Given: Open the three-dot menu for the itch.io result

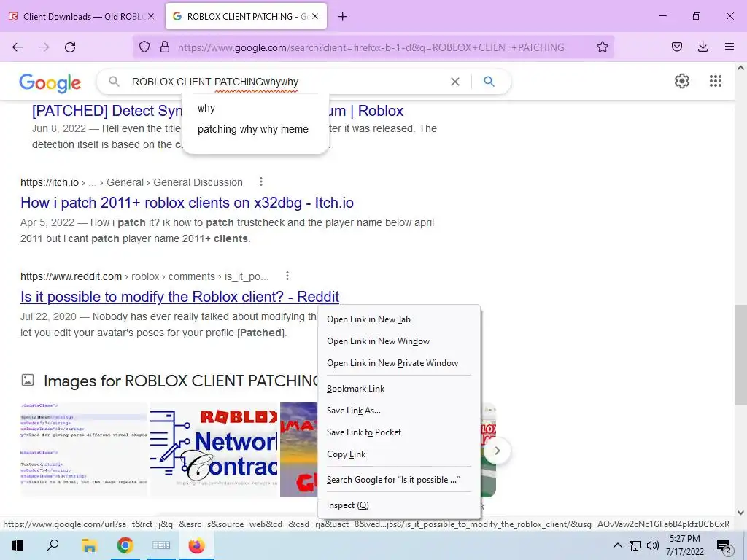Looking at the screenshot, I should pos(260,182).
